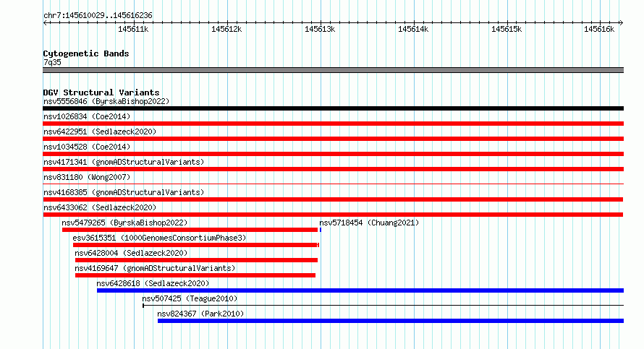
Task: Click the ruler's left arrow end
Action: click(45, 22)
